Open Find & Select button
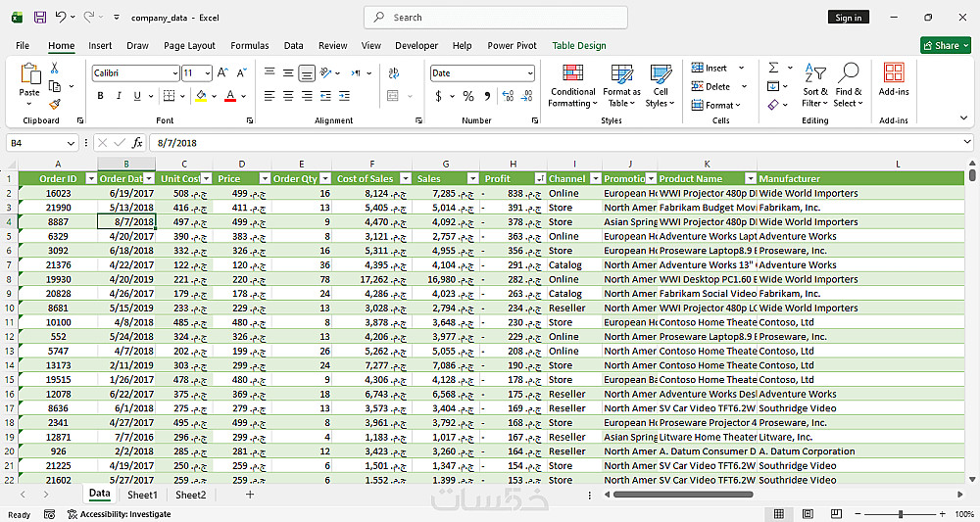The width and height of the screenshot is (980, 522). (848, 86)
